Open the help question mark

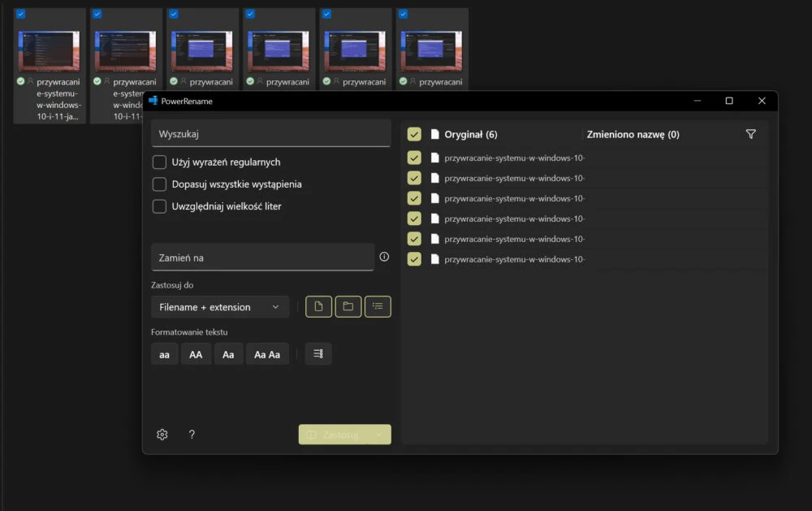coord(192,435)
